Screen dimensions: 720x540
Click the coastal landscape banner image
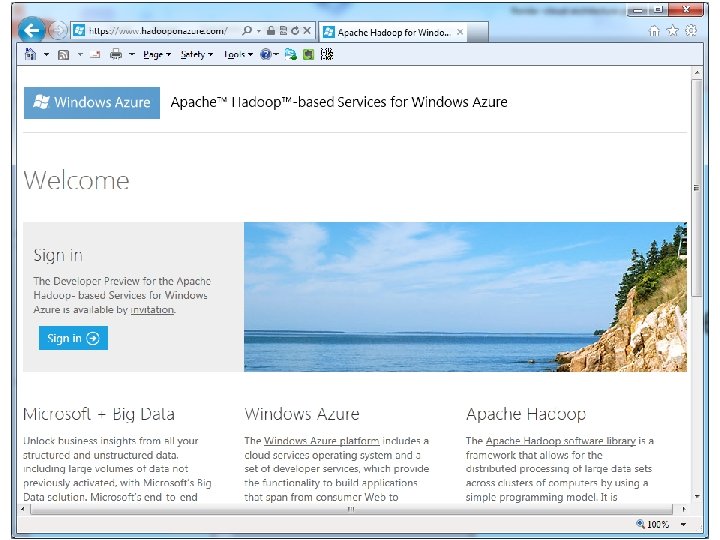465,297
